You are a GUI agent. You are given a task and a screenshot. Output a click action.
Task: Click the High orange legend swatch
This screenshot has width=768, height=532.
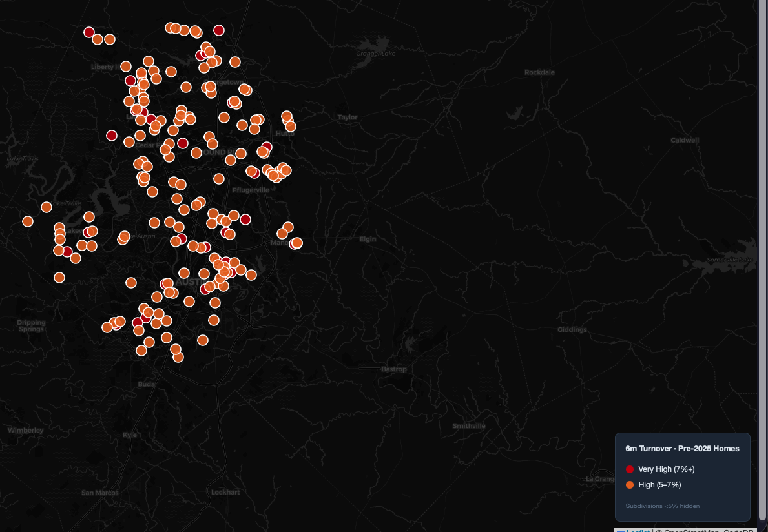click(630, 485)
